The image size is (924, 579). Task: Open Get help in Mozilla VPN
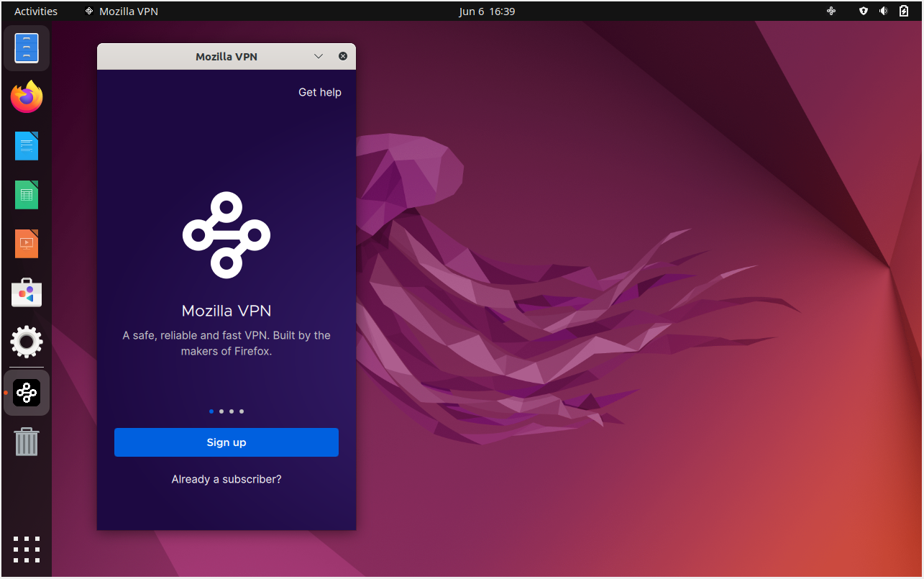tap(320, 92)
